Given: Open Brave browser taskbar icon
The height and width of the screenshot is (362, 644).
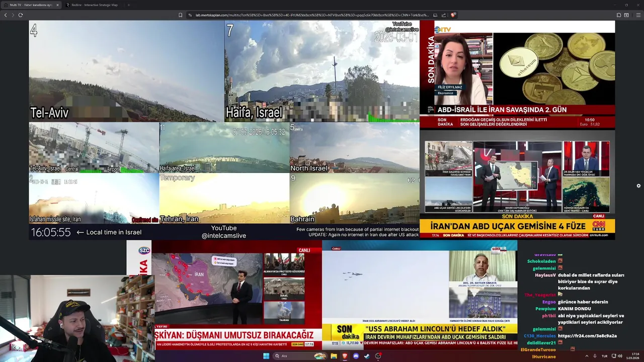Looking at the screenshot, I should [x=345, y=356].
